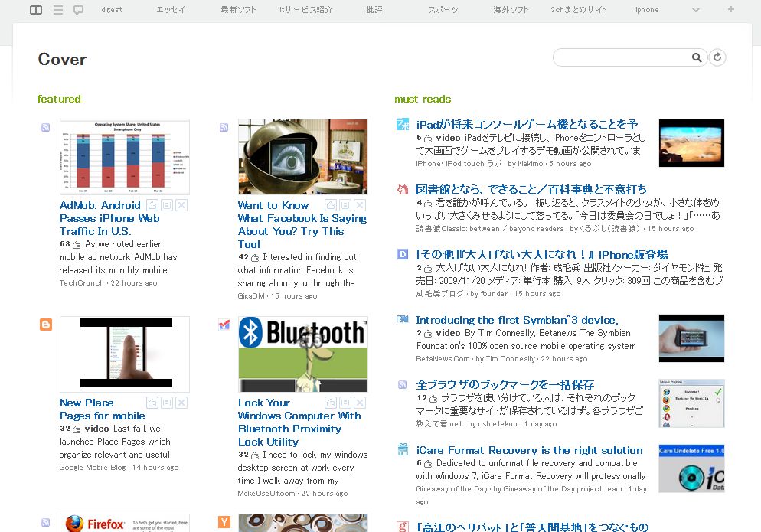This screenshot has height=532, width=761.
Task: Switch to the two-pane layout view icon
Action: point(36,10)
